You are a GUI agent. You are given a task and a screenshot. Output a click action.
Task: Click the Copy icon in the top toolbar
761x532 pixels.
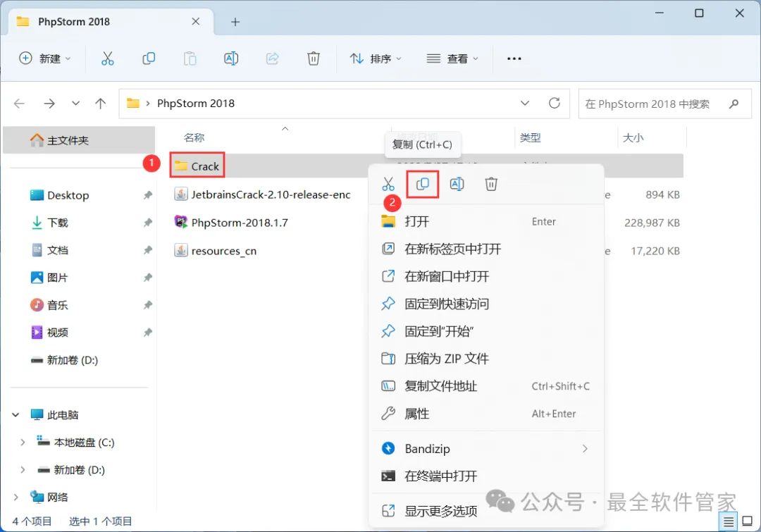pos(149,58)
